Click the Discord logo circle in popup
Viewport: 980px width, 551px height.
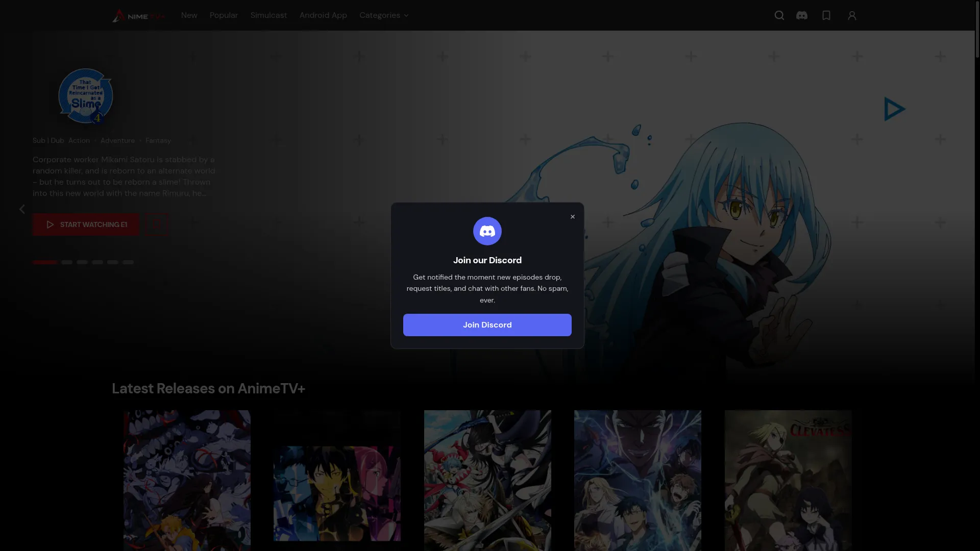[x=487, y=231]
